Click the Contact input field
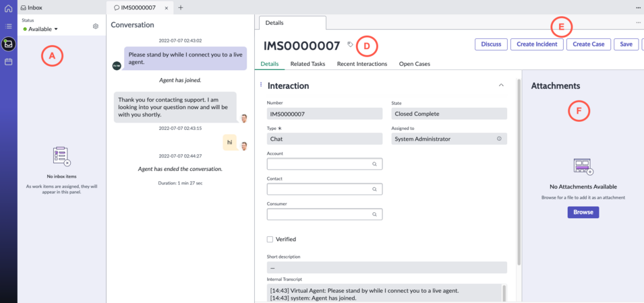The image size is (644, 303). click(x=324, y=189)
